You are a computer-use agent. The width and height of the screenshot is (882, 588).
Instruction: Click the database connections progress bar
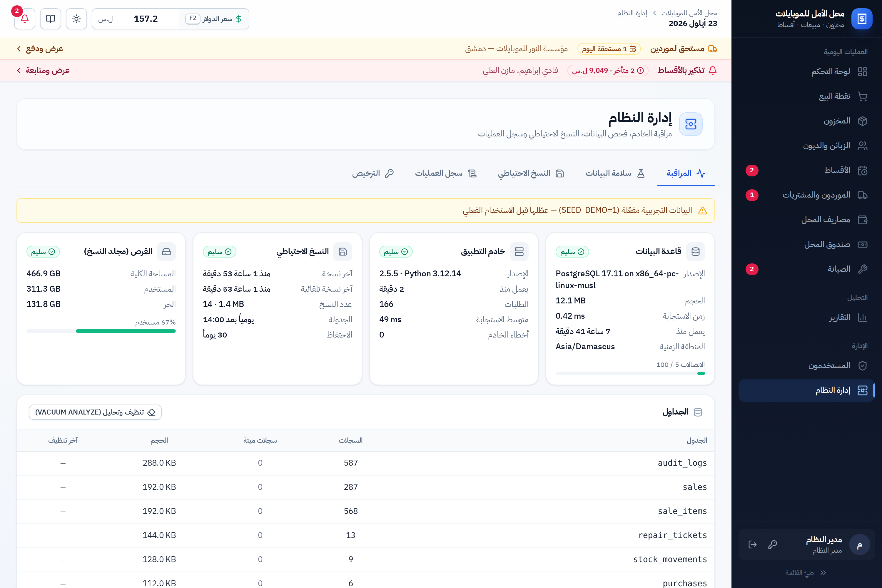click(630, 373)
